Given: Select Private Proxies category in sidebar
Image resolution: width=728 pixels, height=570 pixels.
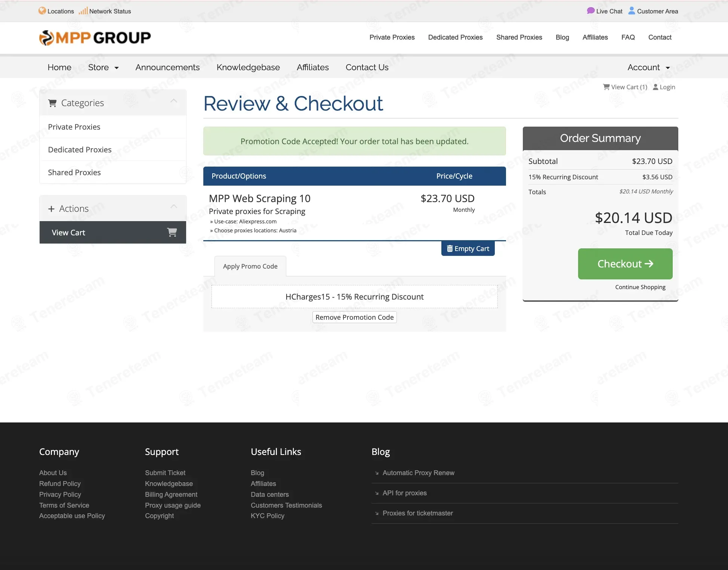Looking at the screenshot, I should pyautogui.click(x=113, y=127).
